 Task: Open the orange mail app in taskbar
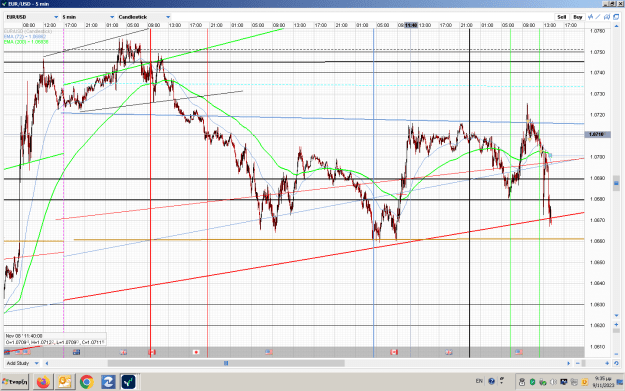65,382
